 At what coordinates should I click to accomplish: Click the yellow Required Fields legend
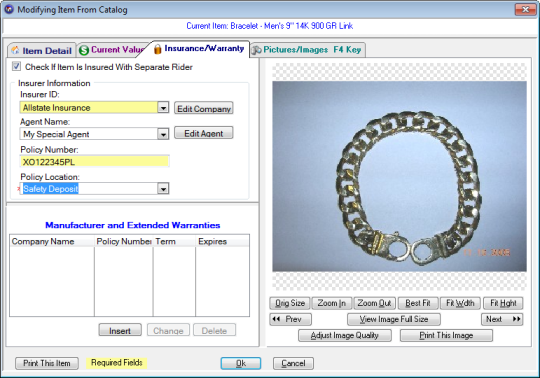117,363
